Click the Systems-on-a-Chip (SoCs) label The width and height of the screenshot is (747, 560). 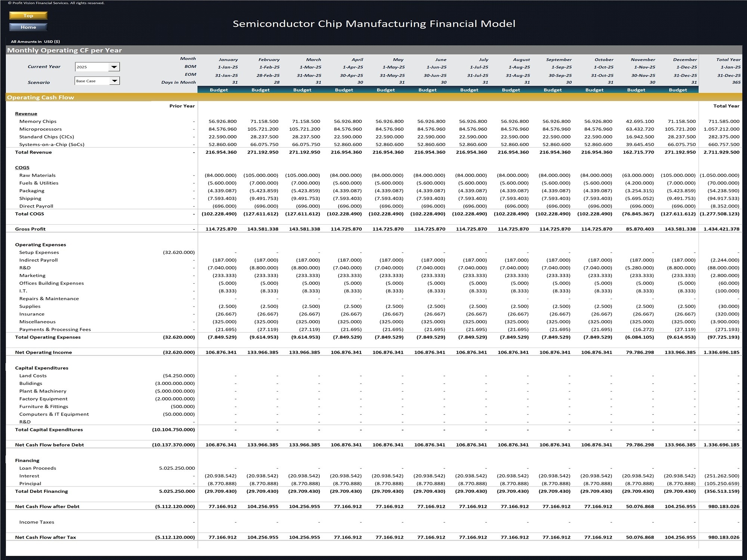(x=52, y=144)
